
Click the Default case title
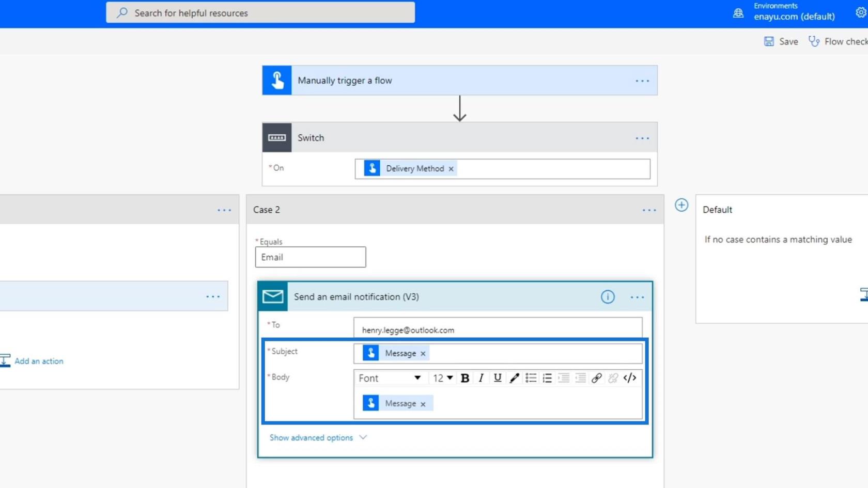(717, 210)
